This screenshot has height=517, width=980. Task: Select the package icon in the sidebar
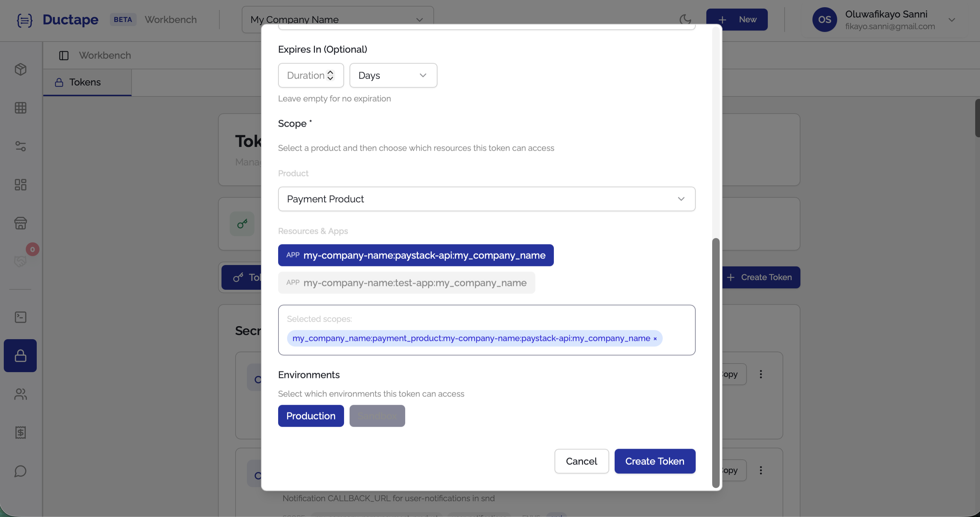tap(20, 70)
